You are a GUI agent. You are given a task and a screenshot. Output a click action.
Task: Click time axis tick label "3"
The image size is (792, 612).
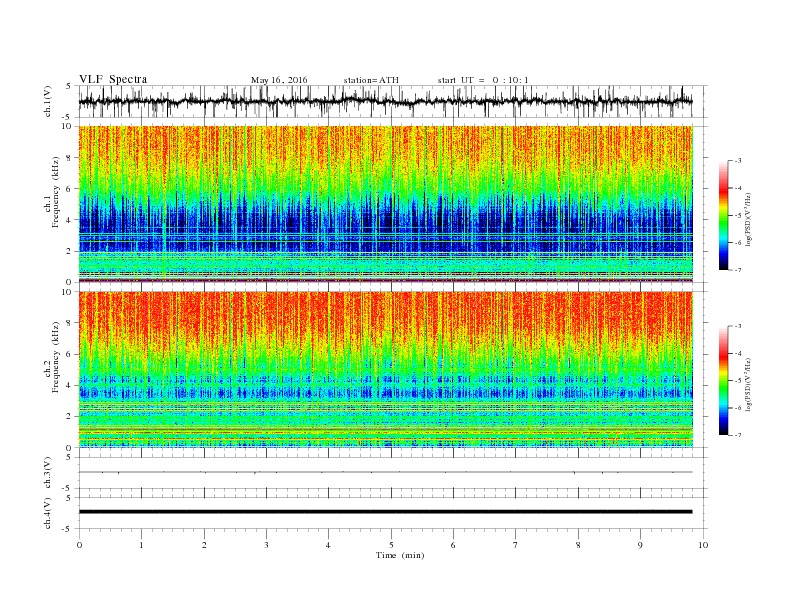[x=266, y=545]
